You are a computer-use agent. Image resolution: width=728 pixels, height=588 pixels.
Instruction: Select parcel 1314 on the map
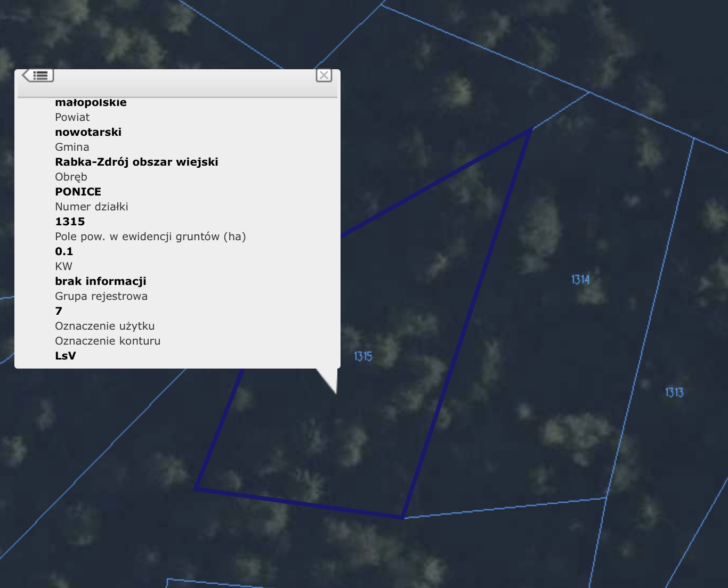(x=580, y=280)
